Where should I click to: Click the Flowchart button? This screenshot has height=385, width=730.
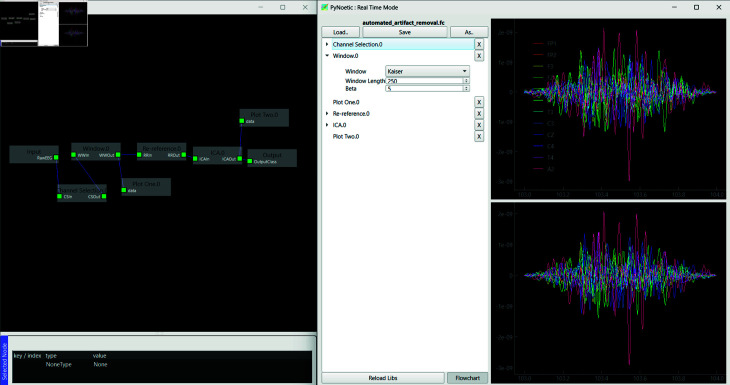point(467,378)
